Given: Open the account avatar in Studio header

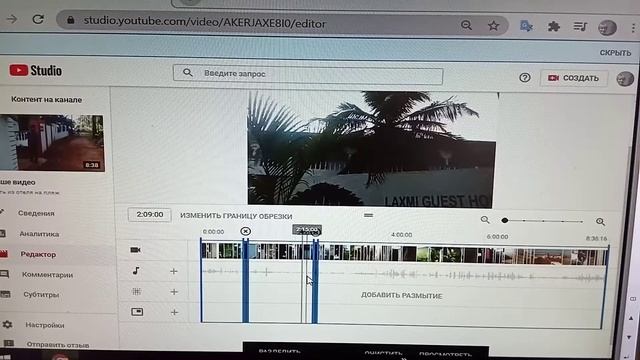Looking at the screenshot, I should tap(624, 79).
